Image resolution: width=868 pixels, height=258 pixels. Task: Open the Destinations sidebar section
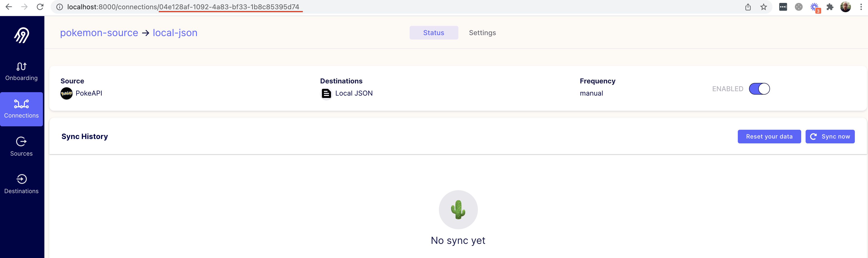point(21,184)
